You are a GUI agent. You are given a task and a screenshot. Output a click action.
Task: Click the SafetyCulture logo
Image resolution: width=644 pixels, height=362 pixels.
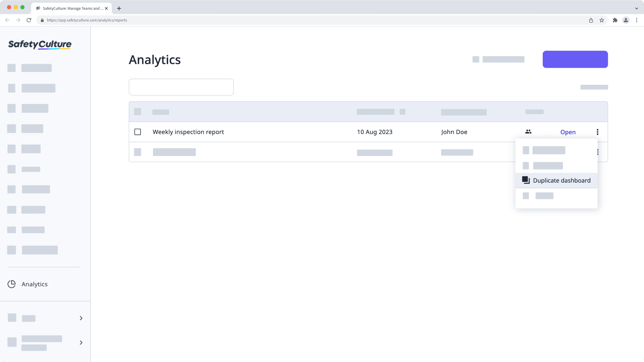tap(39, 45)
